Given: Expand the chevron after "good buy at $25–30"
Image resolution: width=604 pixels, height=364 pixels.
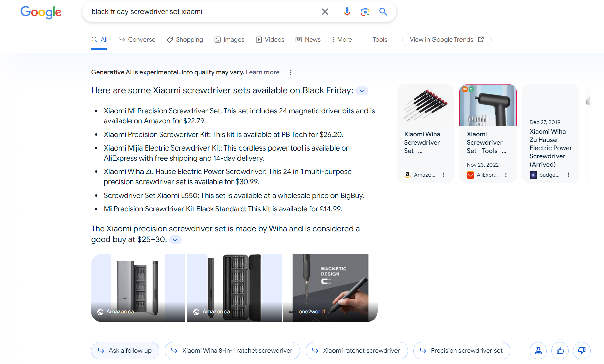Looking at the screenshot, I should click(x=175, y=240).
